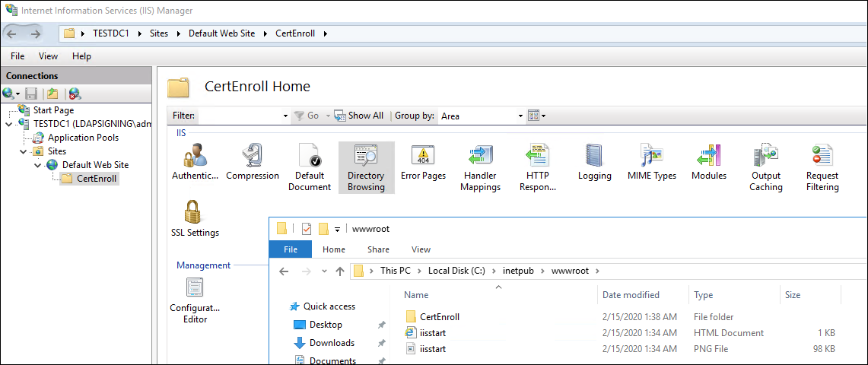Click Local Disk (C:) in Explorer path
Screen dimensions: 868x365
pyautogui.click(x=456, y=271)
